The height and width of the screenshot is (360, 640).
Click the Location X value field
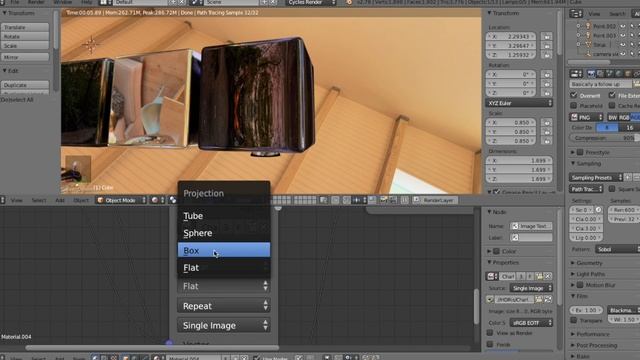[x=511, y=36]
